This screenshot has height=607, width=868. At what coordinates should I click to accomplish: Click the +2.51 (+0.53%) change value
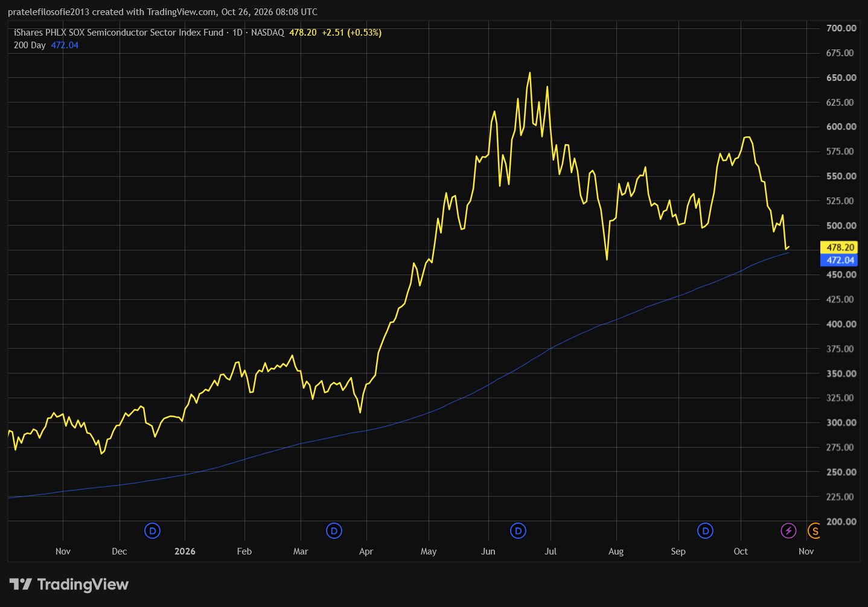tap(351, 33)
